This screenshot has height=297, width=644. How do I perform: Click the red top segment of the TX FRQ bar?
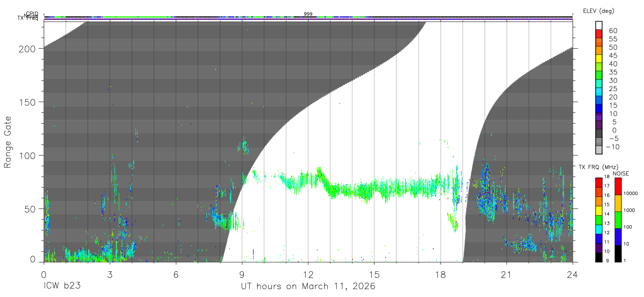599,183
